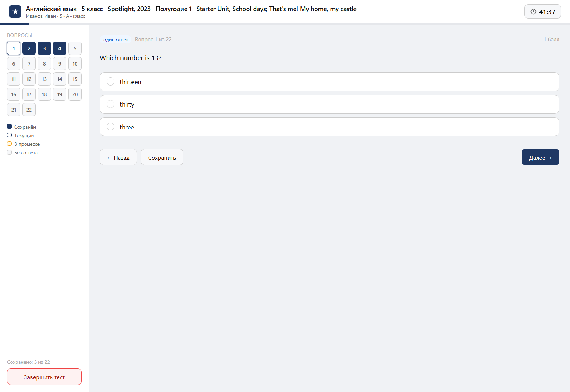Click Завершить тест button
Image resolution: width=570 pixels, height=392 pixels.
click(x=44, y=377)
